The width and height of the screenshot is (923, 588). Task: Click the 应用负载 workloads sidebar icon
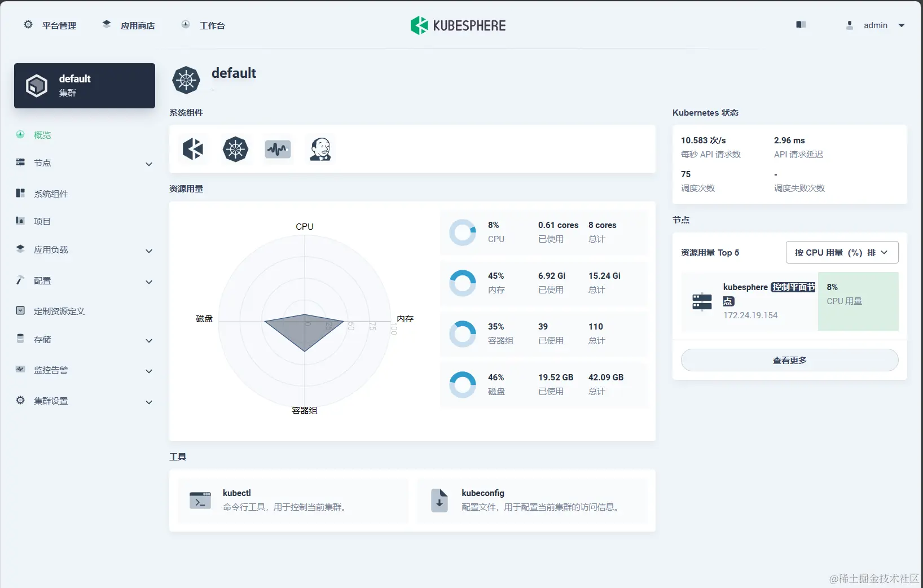20,248
